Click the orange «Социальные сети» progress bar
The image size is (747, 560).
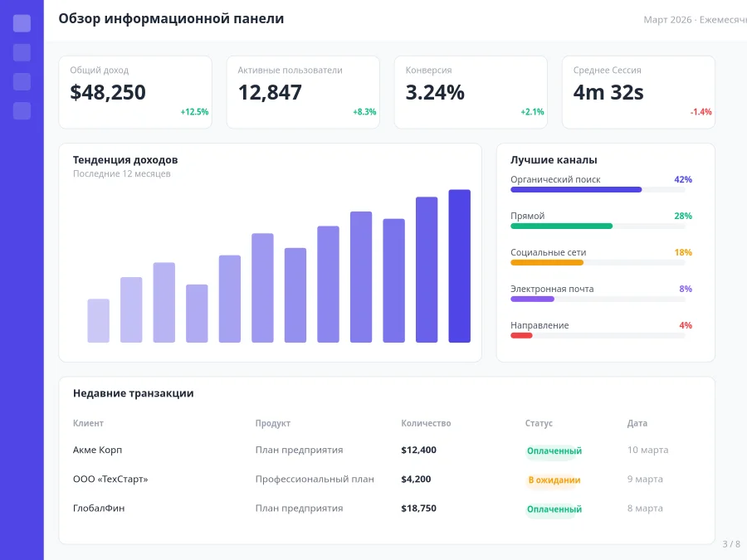pyautogui.click(x=598, y=263)
